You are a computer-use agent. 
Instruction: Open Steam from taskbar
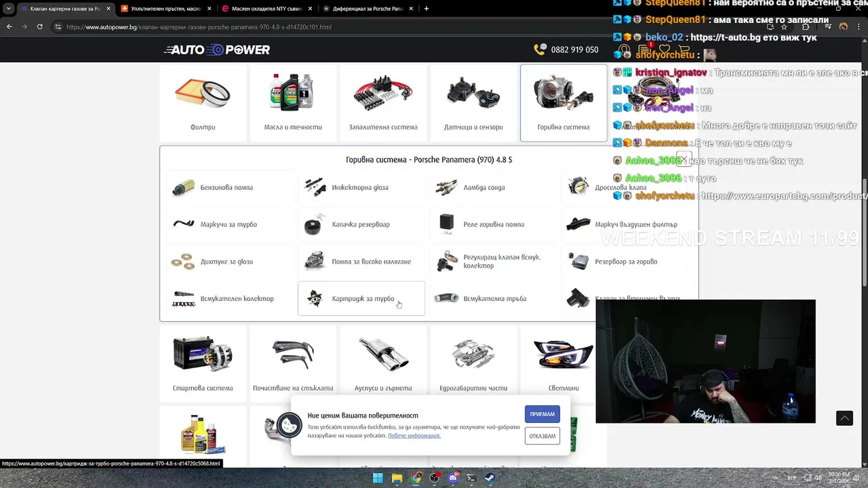(x=490, y=478)
